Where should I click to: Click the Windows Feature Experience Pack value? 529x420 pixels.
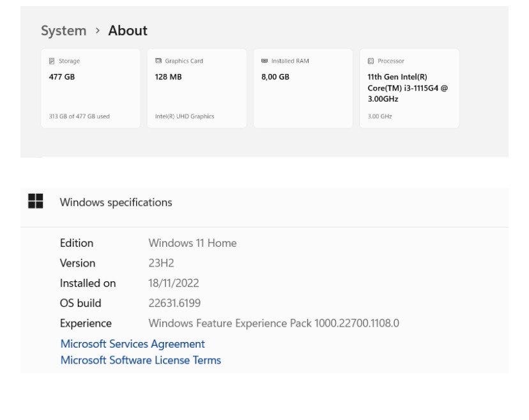click(x=274, y=323)
